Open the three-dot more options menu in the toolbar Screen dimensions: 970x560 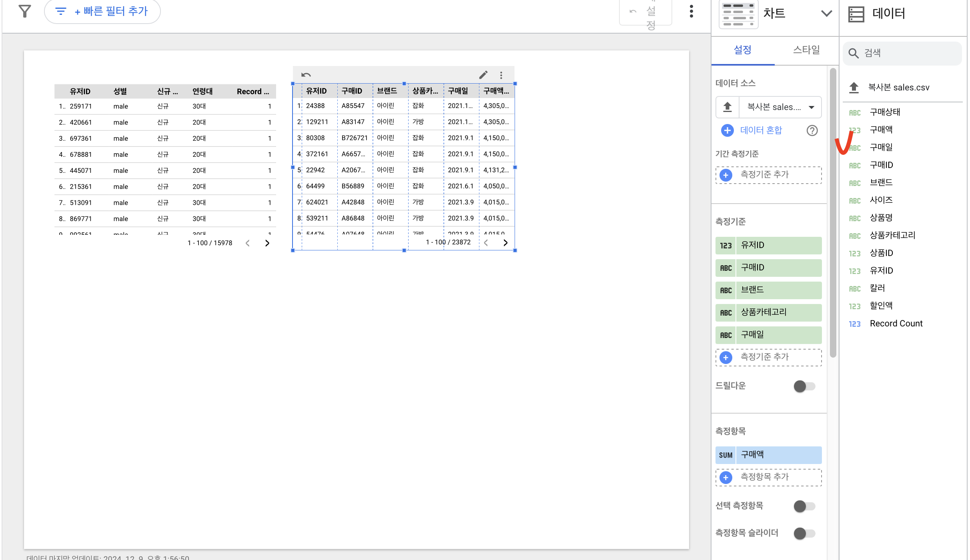691,11
